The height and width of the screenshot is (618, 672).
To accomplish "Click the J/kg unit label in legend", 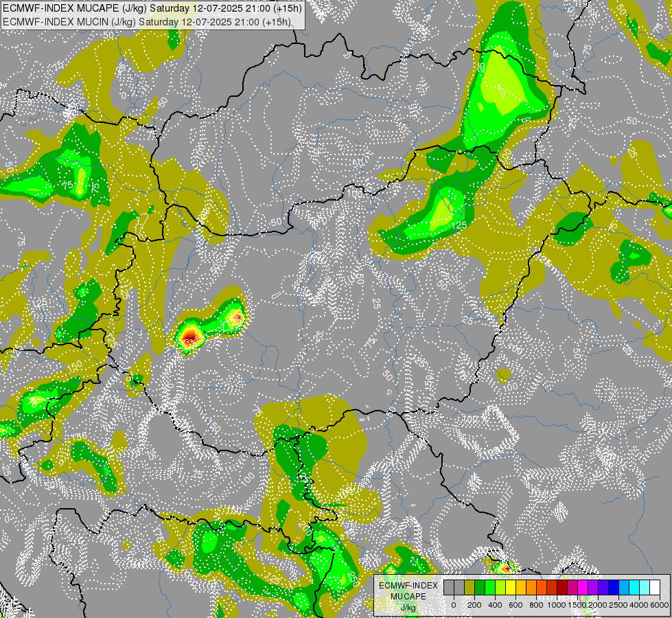I will (x=408, y=608).
